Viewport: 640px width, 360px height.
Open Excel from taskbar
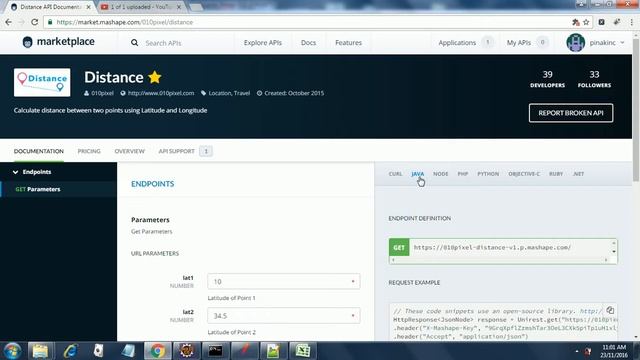click(x=302, y=351)
